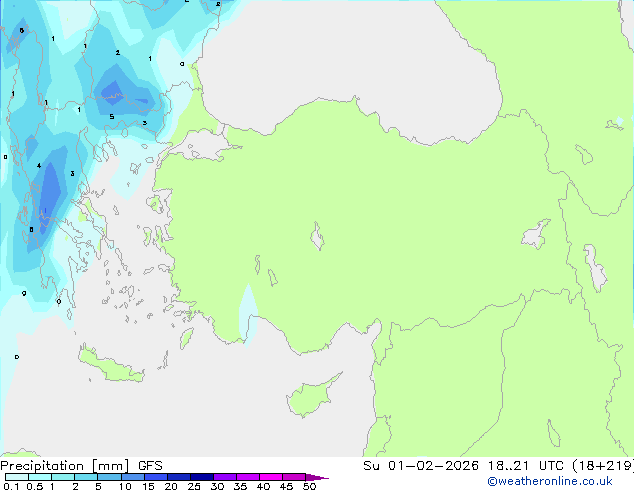The width and height of the screenshot is (634, 490).
Task: Click the '45' legend scale label
Action: pyautogui.click(x=286, y=486)
